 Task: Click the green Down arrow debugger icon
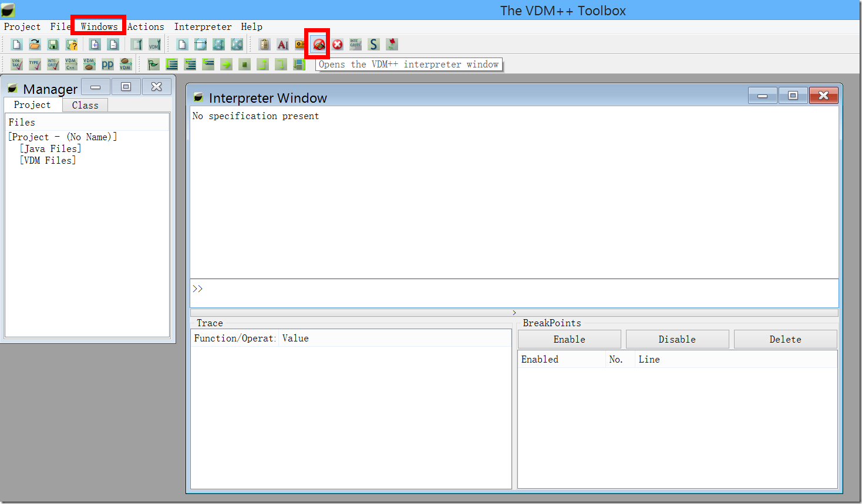tap(281, 64)
